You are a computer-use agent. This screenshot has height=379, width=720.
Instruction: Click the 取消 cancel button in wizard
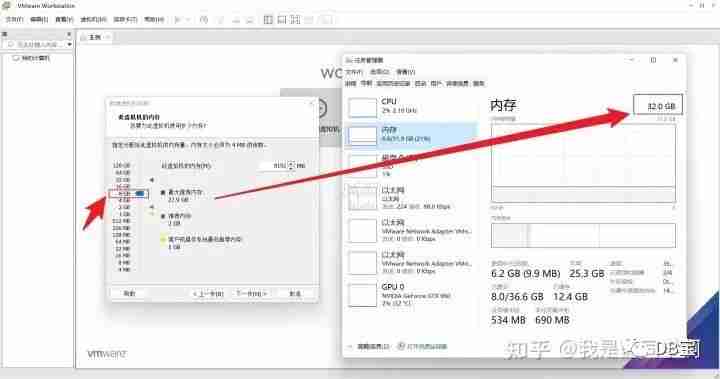295,294
